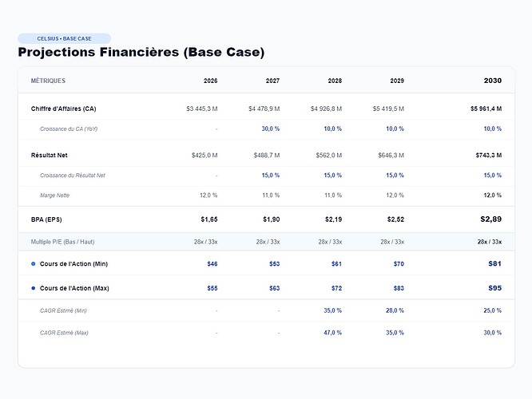Image resolution: width=532 pixels, height=399 pixels.
Task: Select the 2026 column header
Action: click(x=210, y=81)
